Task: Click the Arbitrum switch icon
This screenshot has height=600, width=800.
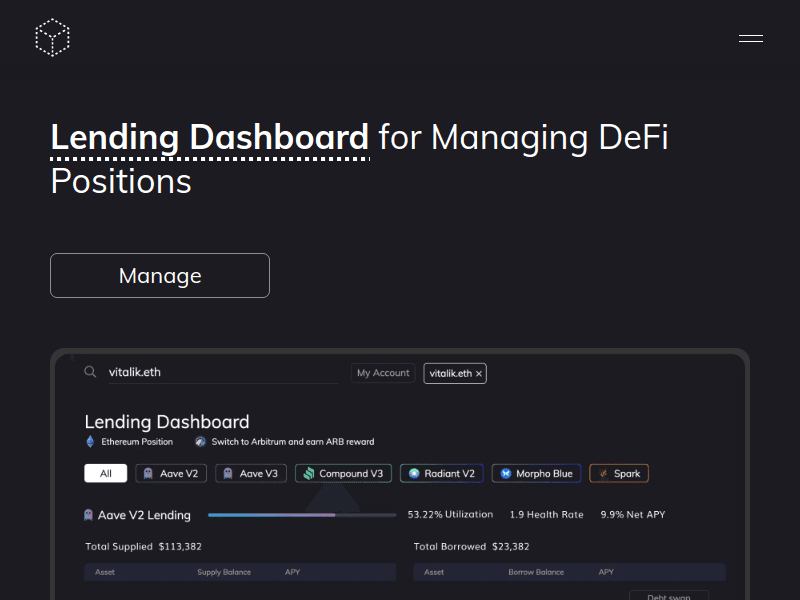Action: pos(200,441)
